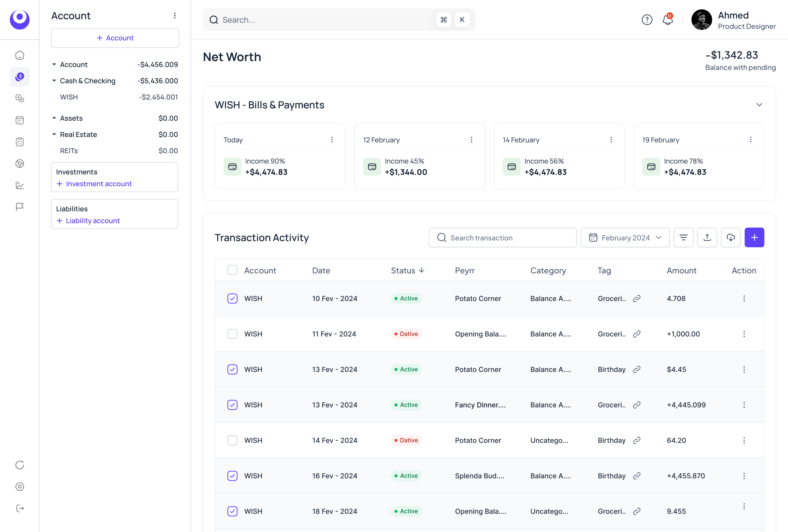Click the purple plus add transaction button
The width and height of the screenshot is (788, 532).
coord(755,237)
